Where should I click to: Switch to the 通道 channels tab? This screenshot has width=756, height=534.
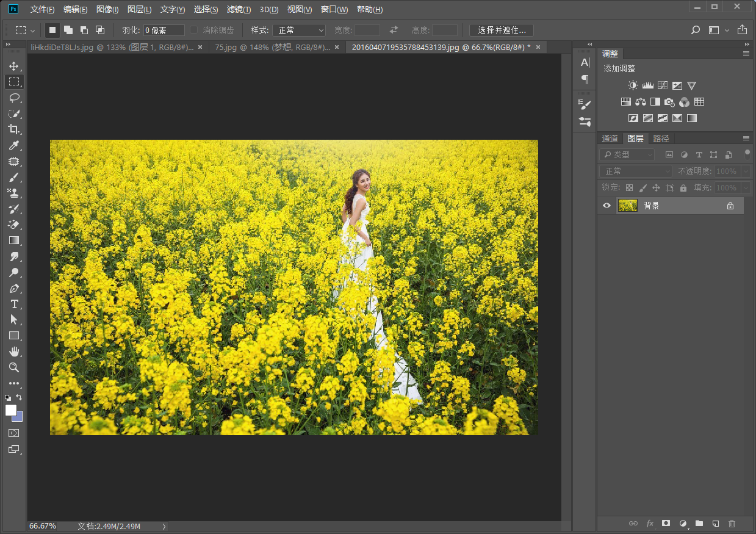(x=610, y=139)
